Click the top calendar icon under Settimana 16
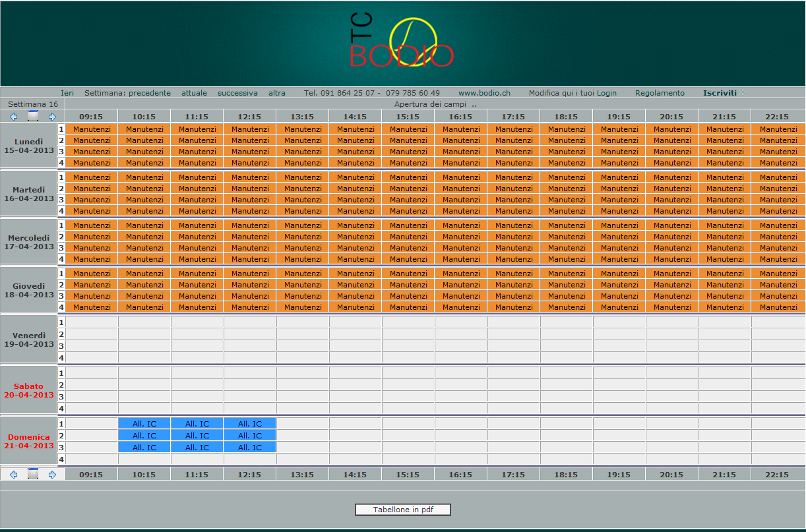This screenshot has width=806, height=532. click(x=33, y=117)
